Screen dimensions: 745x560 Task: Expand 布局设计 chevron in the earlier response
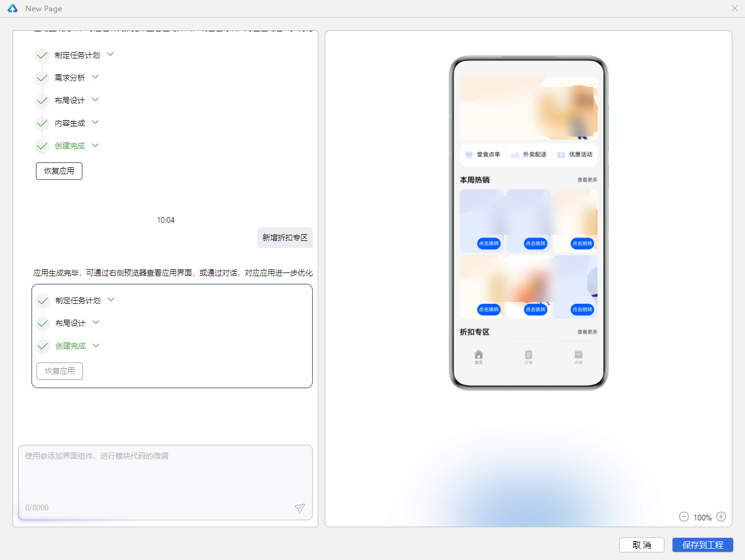click(x=95, y=100)
